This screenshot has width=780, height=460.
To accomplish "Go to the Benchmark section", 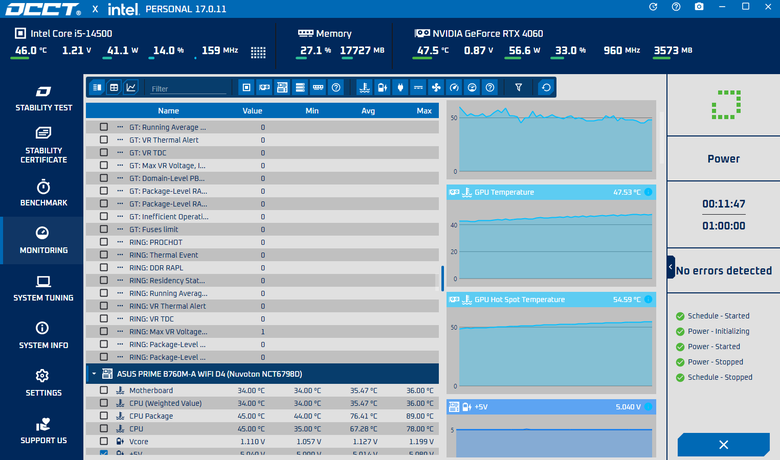I will click(43, 193).
